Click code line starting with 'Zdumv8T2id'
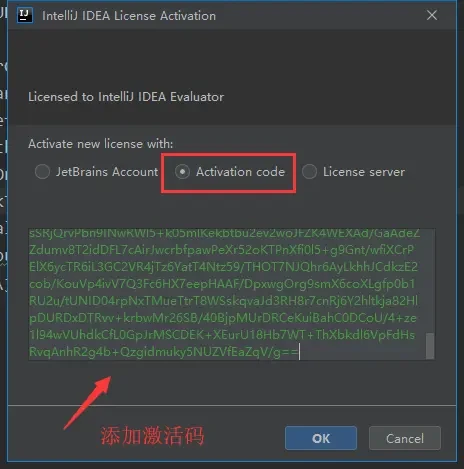The width and height of the screenshot is (464, 469). coord(222,250)
